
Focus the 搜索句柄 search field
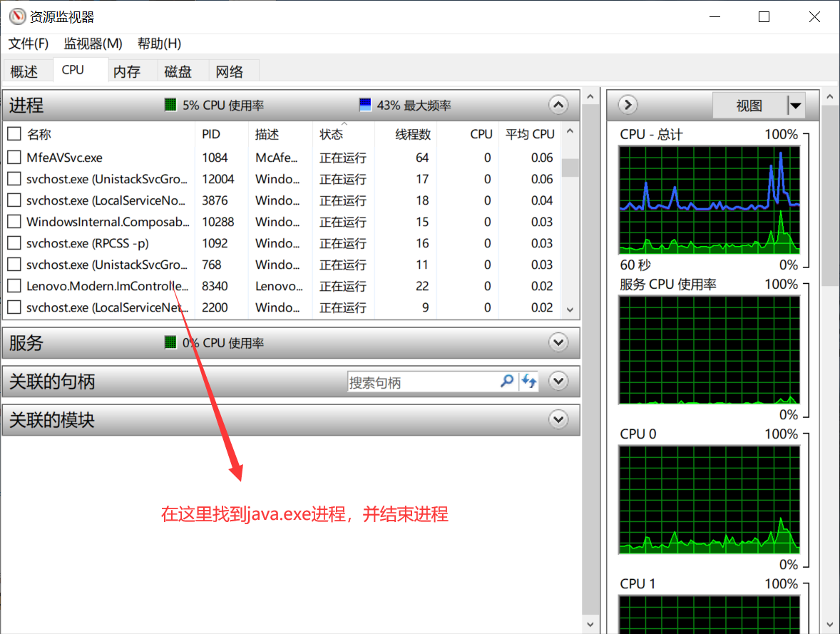coord(424,382)
